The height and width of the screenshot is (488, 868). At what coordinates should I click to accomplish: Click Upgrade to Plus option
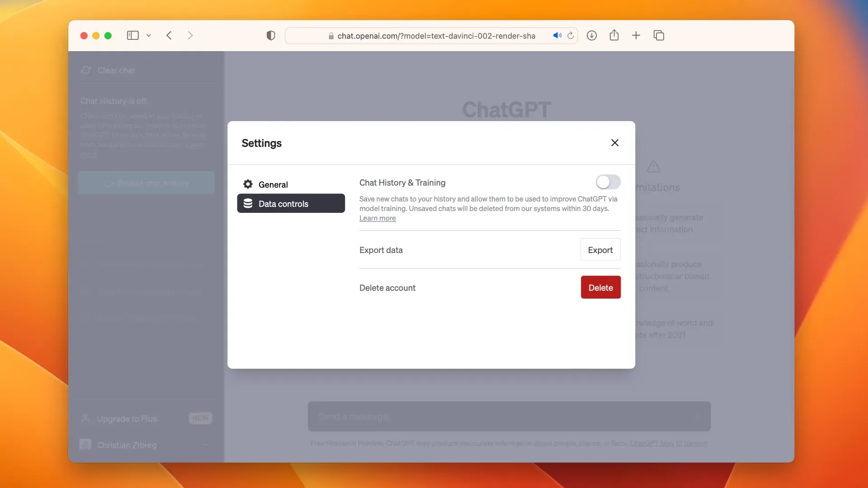(x=127, y=418)
